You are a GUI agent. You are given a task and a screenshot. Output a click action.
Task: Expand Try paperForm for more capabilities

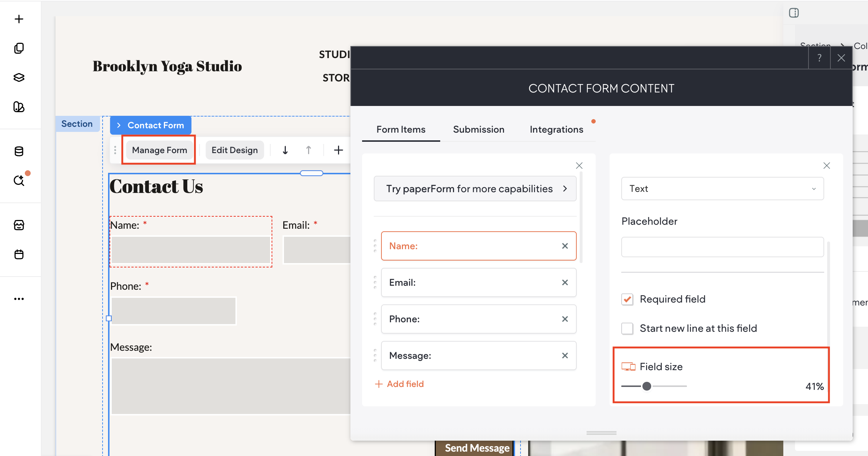pyautogui.click(x=475, y=189)
